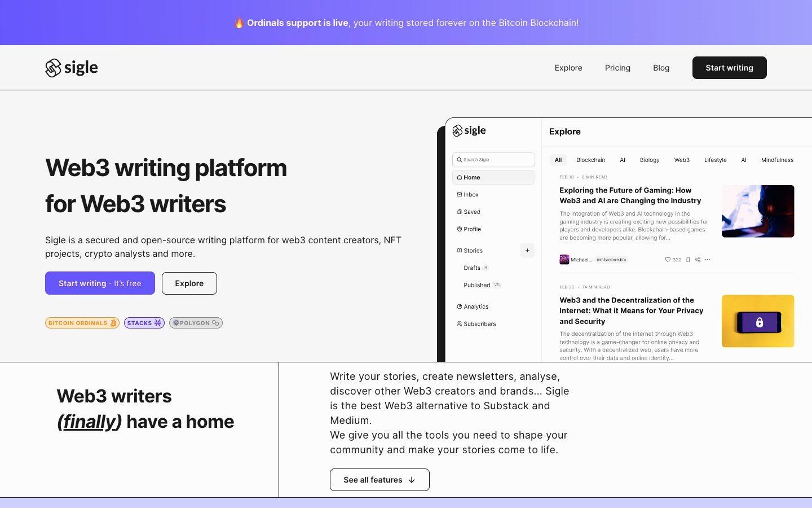This screenshot has height=508, width=812.
Task: Click the 'FEB 20 · 14 MIN READ' label
Action: [x=585, y=287]
